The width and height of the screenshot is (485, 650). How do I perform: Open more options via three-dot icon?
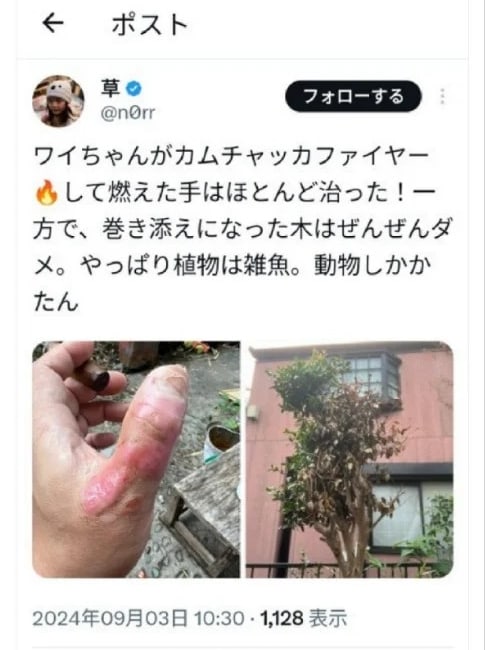(x=442, y=97)
